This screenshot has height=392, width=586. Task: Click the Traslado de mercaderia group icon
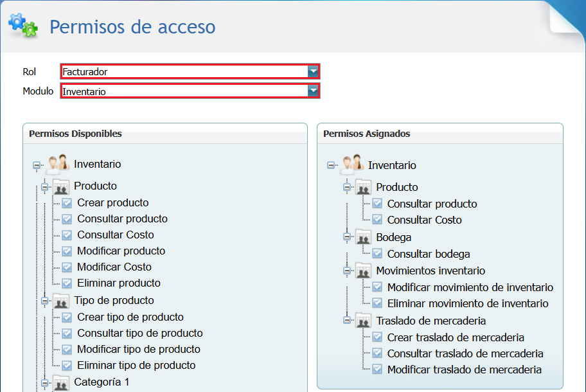(363, 320)
